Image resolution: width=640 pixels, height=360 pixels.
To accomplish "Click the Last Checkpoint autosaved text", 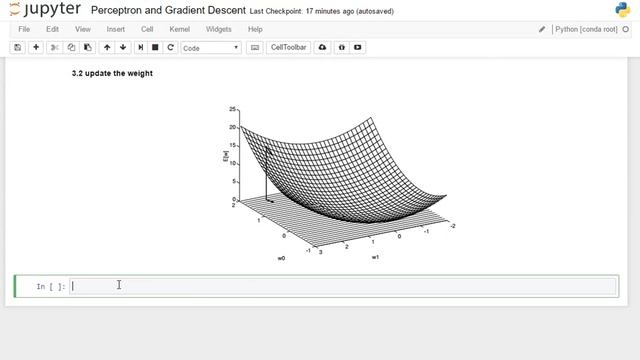I will point(322,11).
